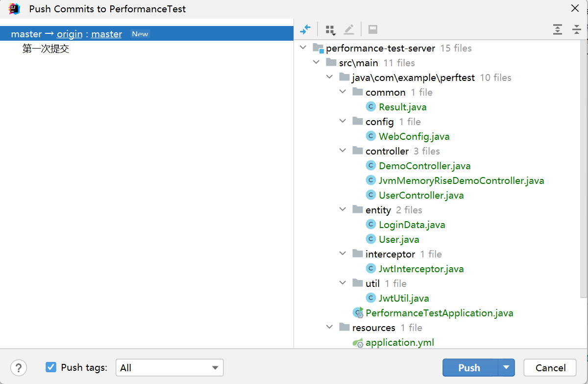The image size is (588, 384).
Task: Uncheck the Push tags checkbox
Action: pyautogui.click(x=51, y=367)
